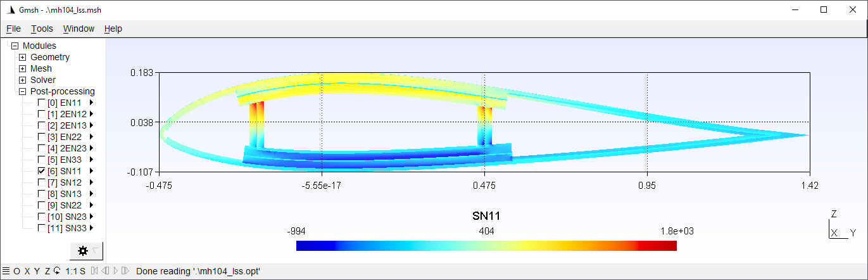The height and width of the screenshot is (280, 868).
Task: Uncheck the [6] SN11 view checkbox
Action: [42, 171]
